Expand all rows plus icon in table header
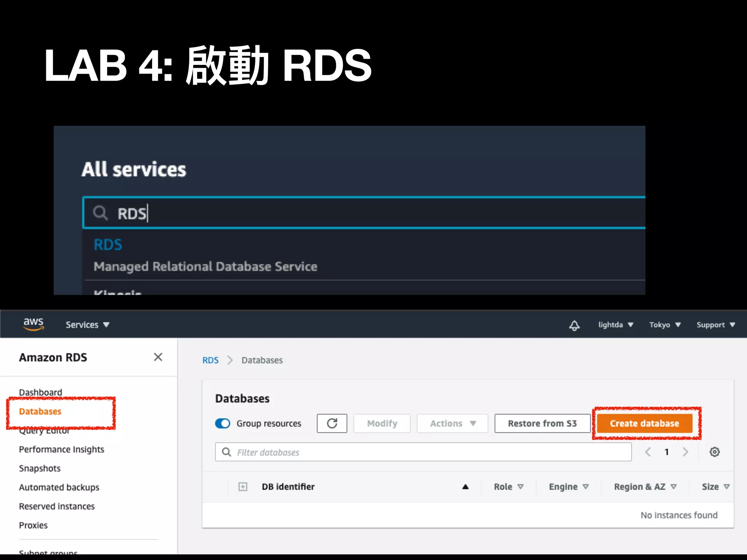 [x=243, y=487]
